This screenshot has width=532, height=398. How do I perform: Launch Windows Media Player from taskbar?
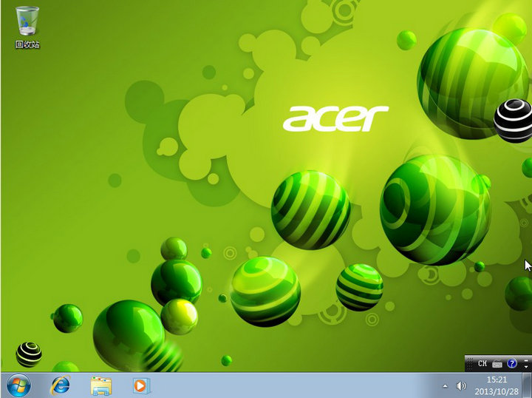point(141,385)
